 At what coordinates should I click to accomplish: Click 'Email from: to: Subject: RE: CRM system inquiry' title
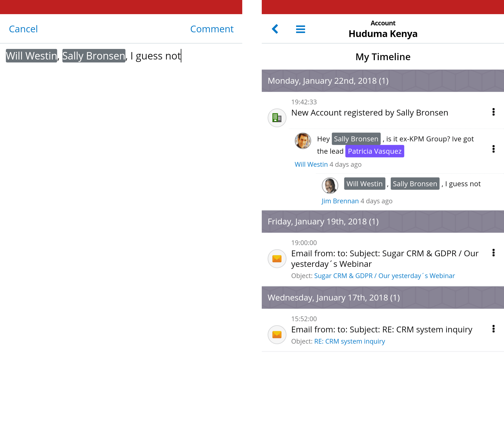coord(382,330)
